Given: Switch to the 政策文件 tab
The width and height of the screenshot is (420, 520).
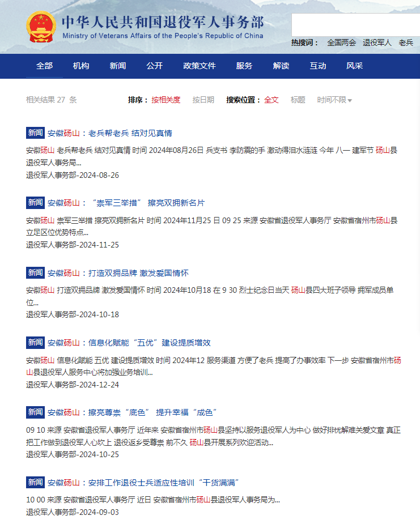Looking at the screenshot, I should point(200,66).
